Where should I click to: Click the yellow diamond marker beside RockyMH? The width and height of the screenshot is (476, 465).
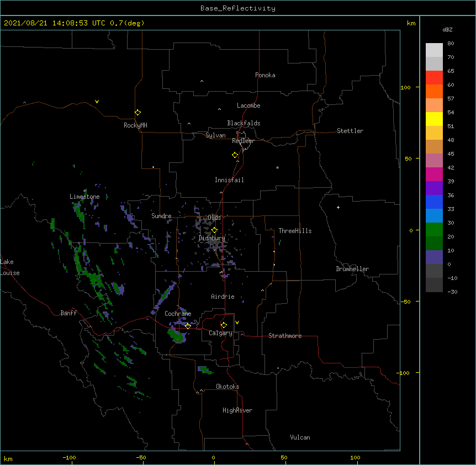tap(137, 112)
